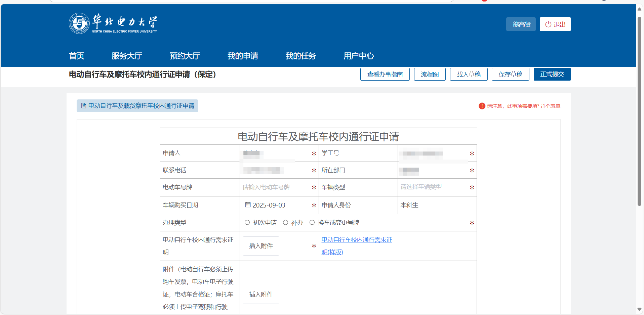The image size is (644, 315).
Task: Open 电动自行车校内通行需求证明(样版) link
Action: 357,246
